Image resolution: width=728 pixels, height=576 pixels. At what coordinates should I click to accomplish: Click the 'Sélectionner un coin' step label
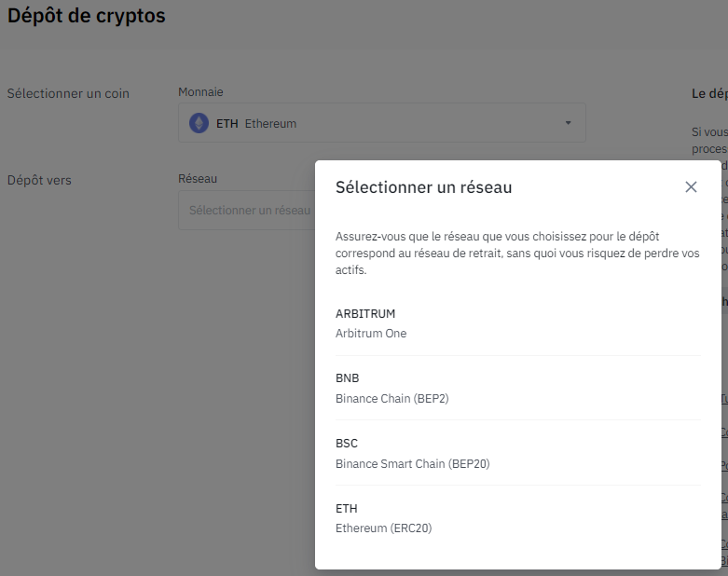(68, 93)
